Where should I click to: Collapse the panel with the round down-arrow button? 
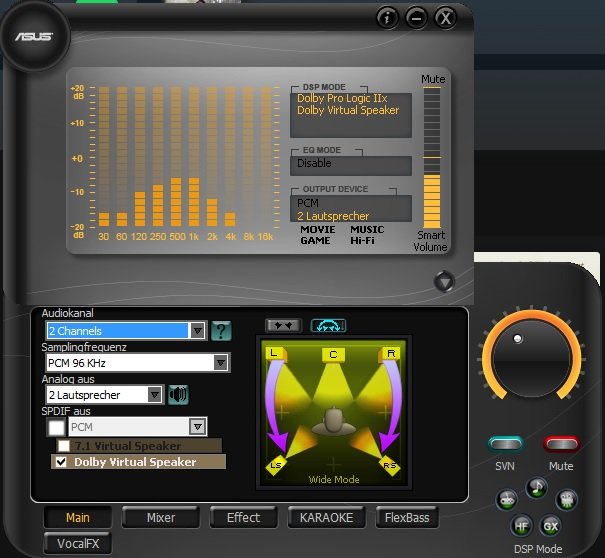(444, 281)
